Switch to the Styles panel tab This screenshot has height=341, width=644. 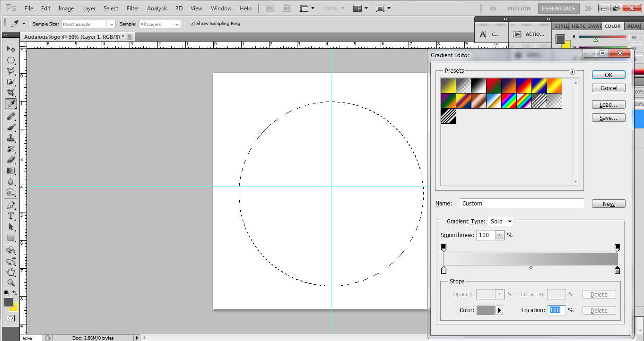click(562, 26)
